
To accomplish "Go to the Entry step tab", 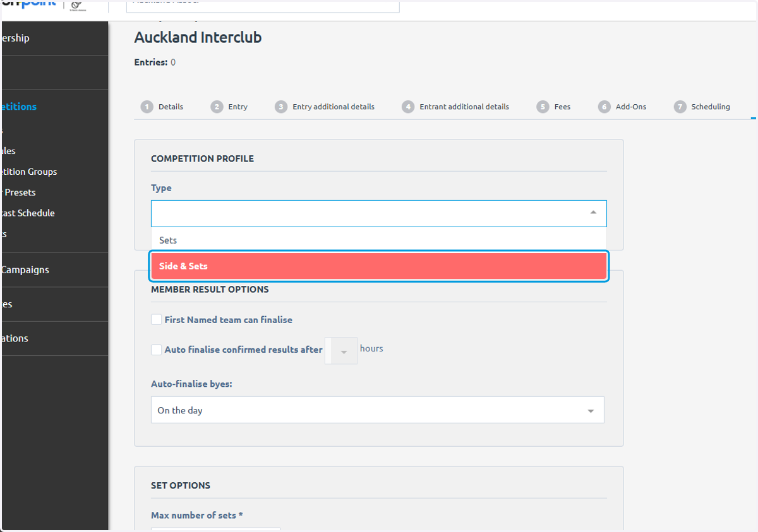I will 238,107.
